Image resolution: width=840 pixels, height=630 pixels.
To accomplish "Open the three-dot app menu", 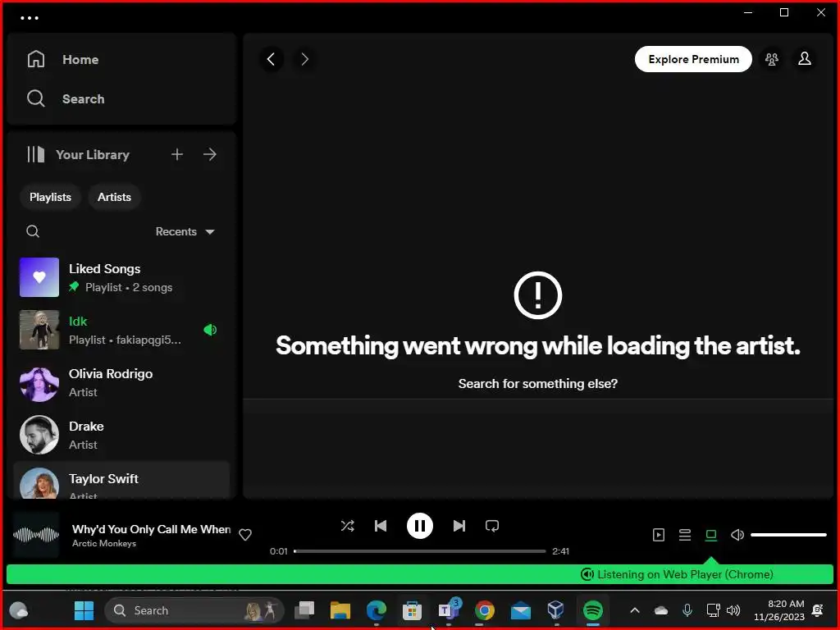I will [30, 18].
